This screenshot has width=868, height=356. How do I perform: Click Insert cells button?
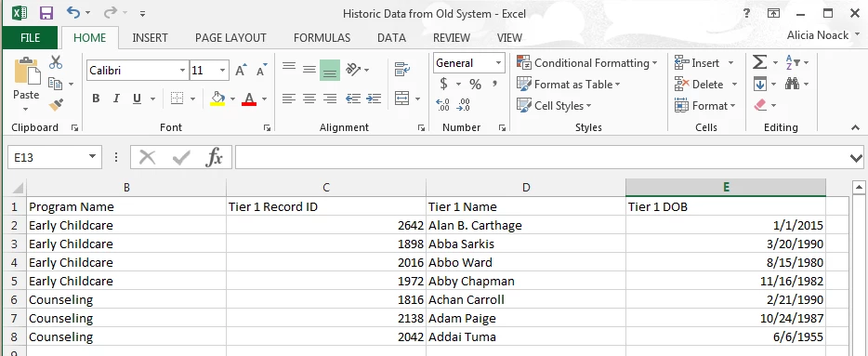(x=697, y=63)
